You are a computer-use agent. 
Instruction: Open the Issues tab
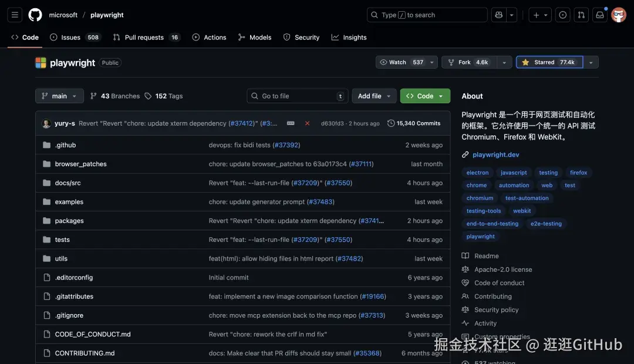75,37
